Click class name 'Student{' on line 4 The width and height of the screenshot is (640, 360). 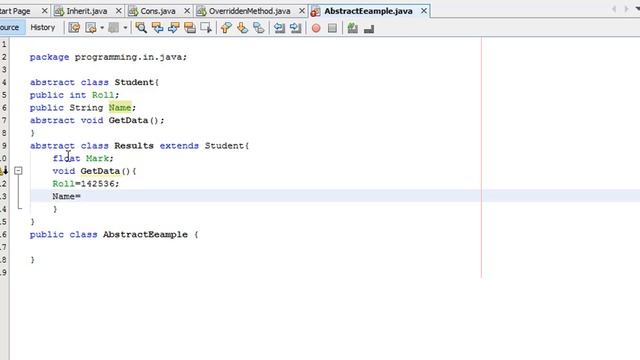click(x=136, y=82)
